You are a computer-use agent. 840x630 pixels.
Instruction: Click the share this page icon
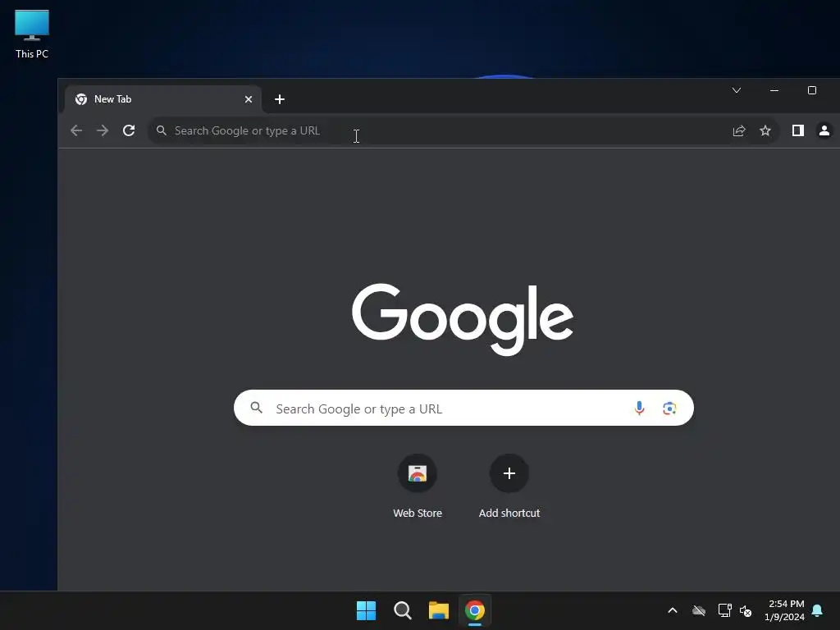point(739,130)
